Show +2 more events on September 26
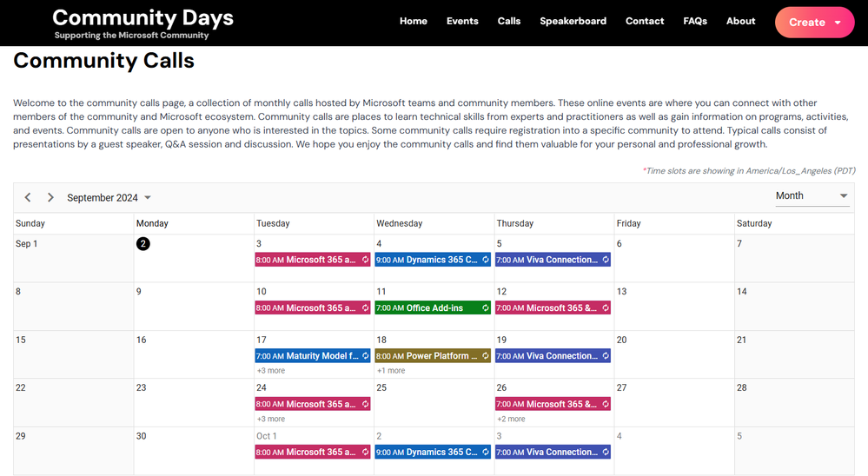Image resolution: width=868 pixels, height=476 pixels. (x=511, y=419)
